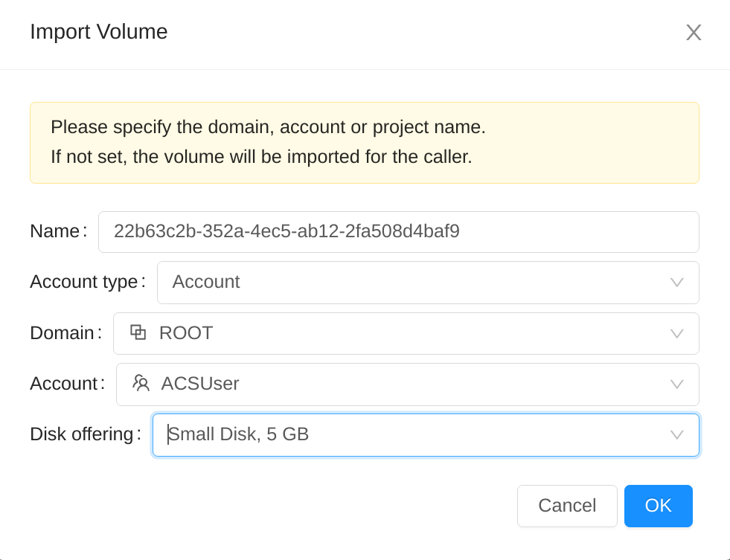Click the Import Volume dialog title

(98, 32)
